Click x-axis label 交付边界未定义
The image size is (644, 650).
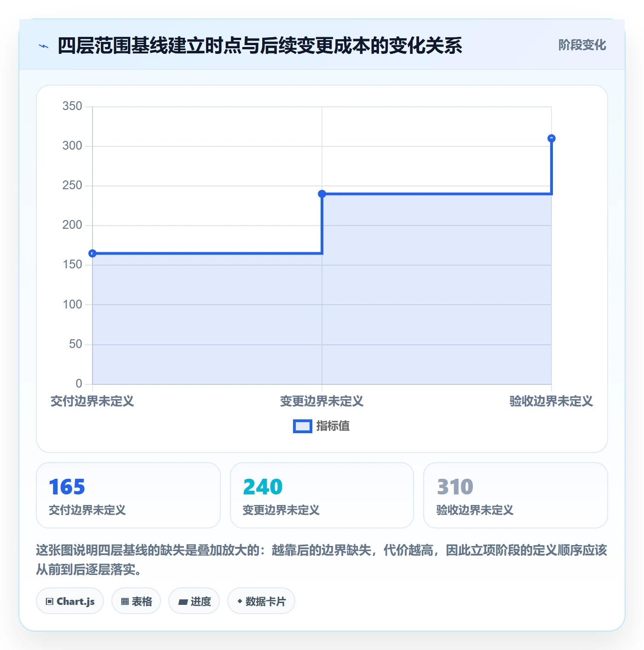click(x=92, y=401)
